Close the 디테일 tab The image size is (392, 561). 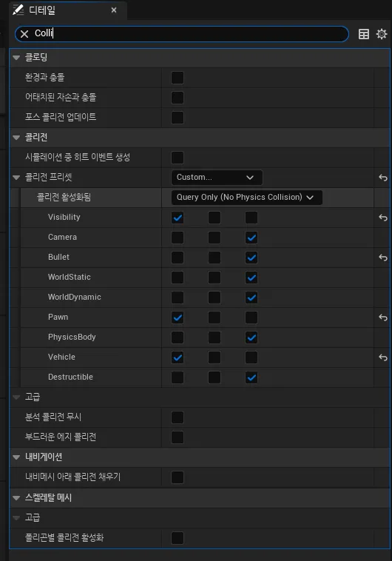tap(114, 10)
